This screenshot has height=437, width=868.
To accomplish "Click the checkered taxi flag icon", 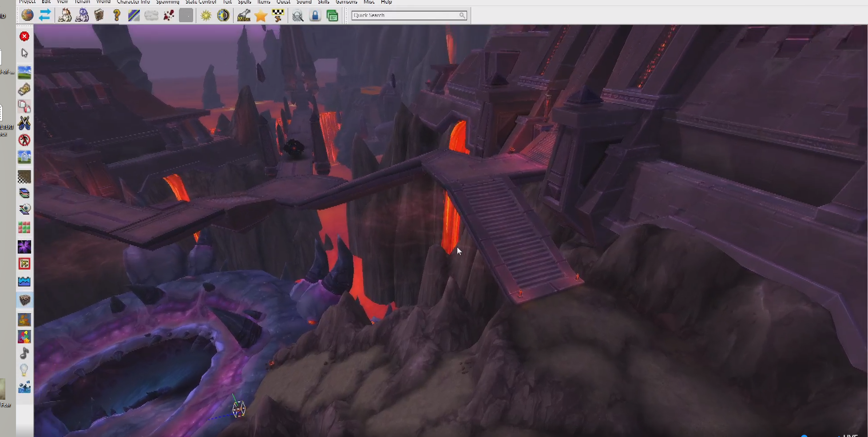I will pyautogui.click(x=278, y=16).
